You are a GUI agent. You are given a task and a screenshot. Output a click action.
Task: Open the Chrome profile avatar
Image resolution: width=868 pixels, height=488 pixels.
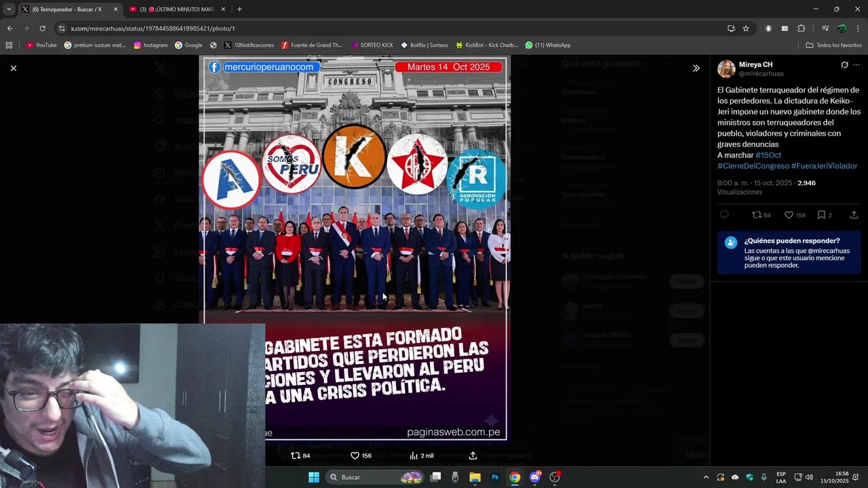point(842,28)
